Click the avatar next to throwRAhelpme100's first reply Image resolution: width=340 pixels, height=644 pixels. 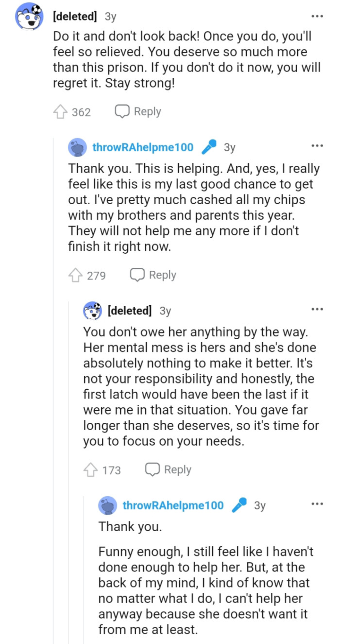(x=75, y=146)
